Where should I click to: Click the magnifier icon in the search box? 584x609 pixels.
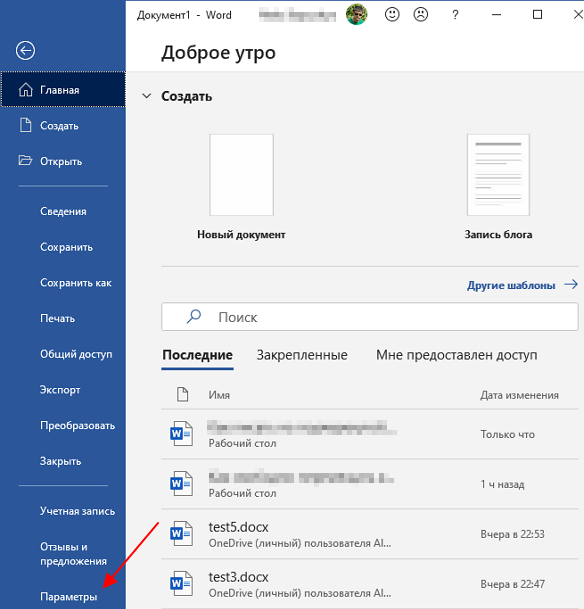pyautogui.click(x=193, y=317)
